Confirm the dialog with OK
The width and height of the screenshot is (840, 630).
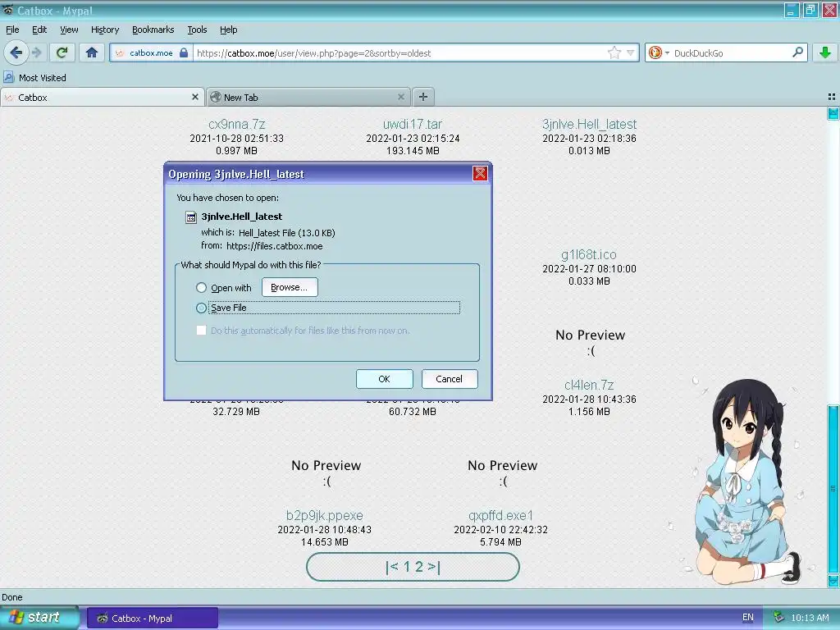pos(384,379)
